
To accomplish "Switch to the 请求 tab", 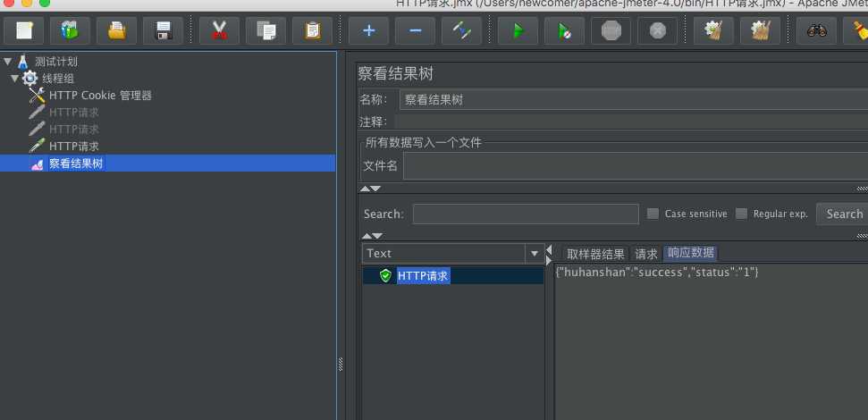I will (646, 254).
